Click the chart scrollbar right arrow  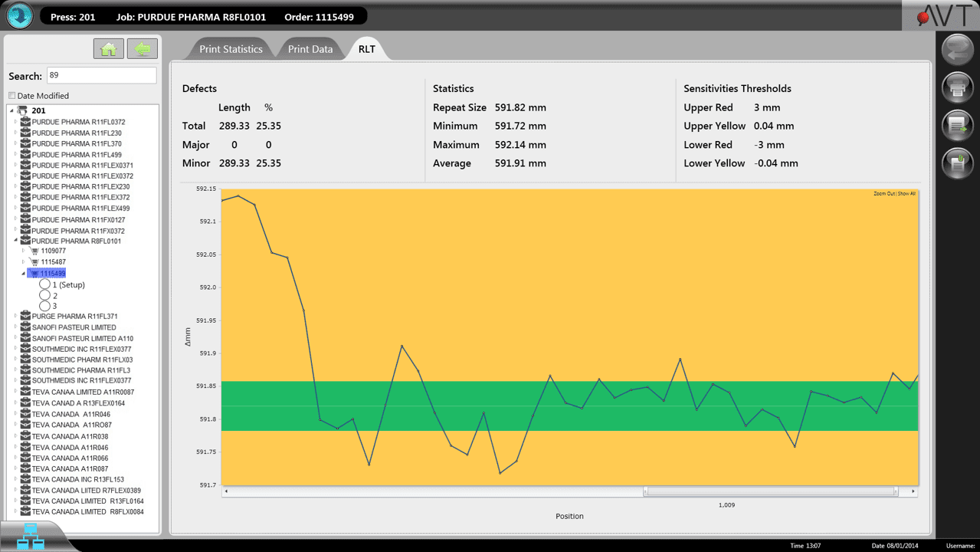click(913, 491)
